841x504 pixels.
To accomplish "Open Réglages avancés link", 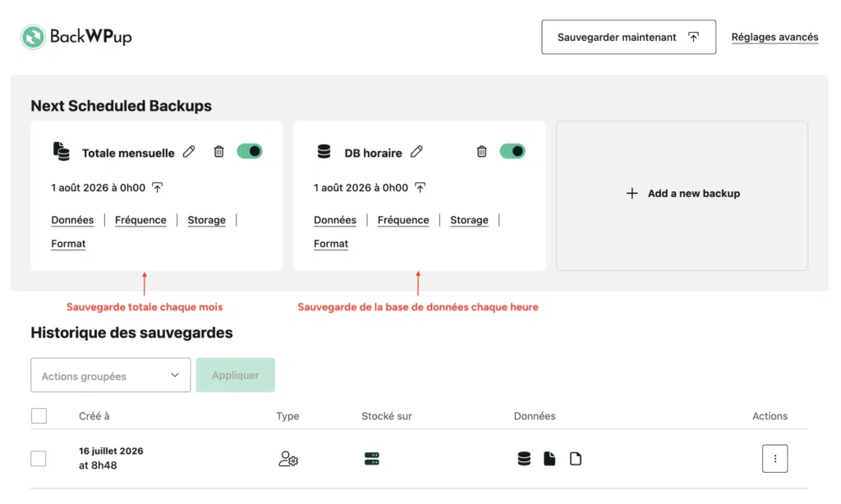I will 774,37.
